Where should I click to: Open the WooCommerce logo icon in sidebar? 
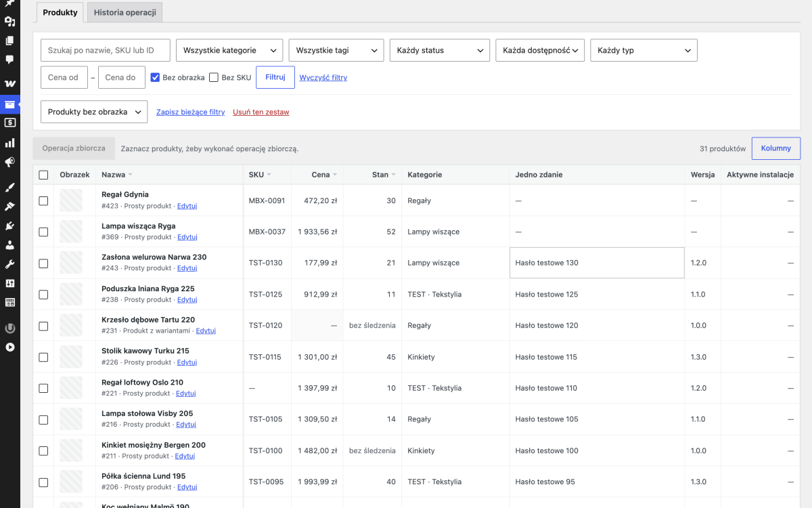click(10, 84)
